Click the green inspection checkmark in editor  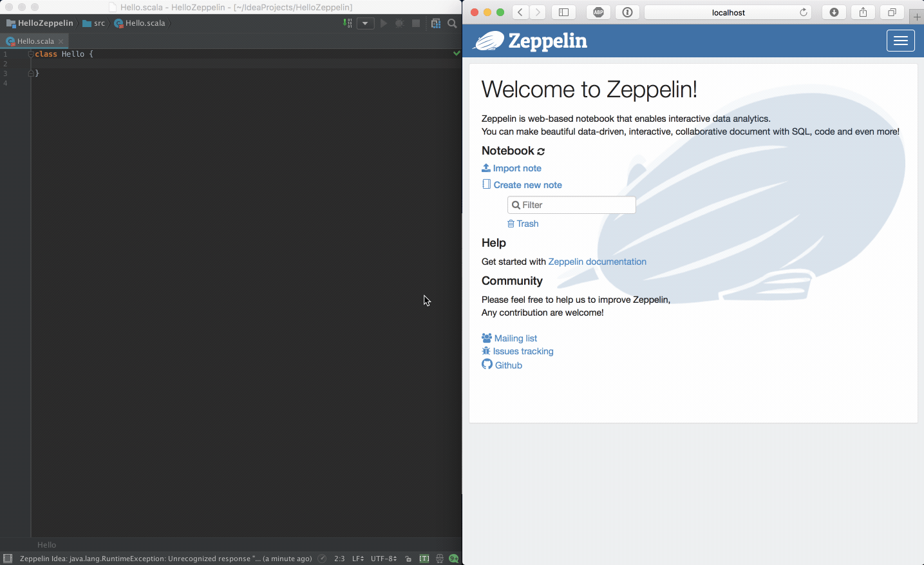coord(457,53)
